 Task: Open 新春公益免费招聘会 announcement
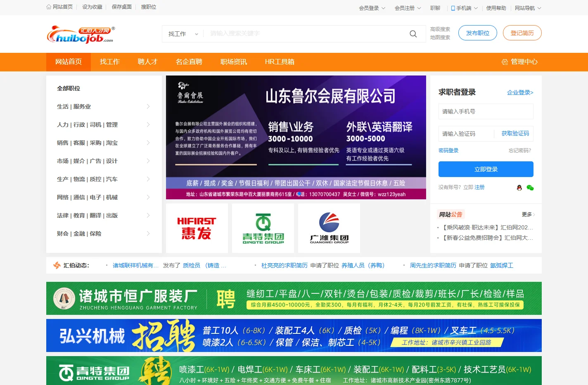pos(488,238)
